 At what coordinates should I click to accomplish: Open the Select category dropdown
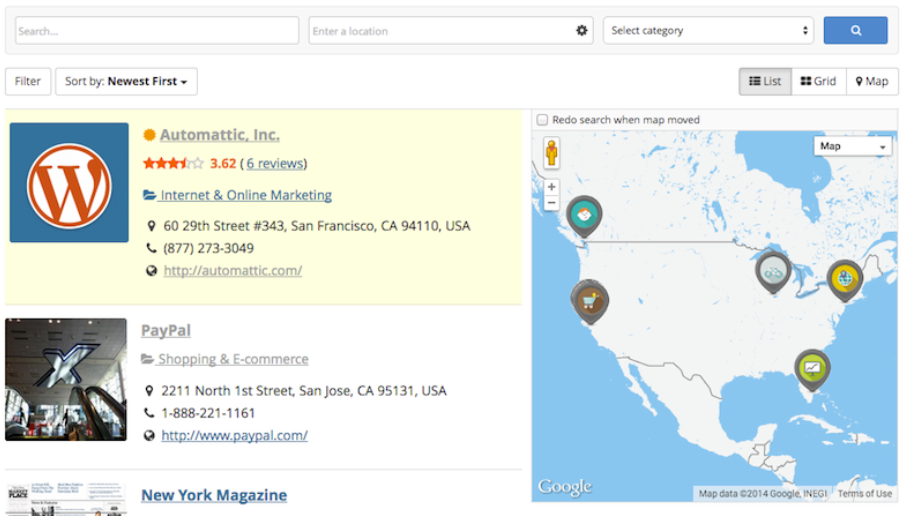coord(708,31)
